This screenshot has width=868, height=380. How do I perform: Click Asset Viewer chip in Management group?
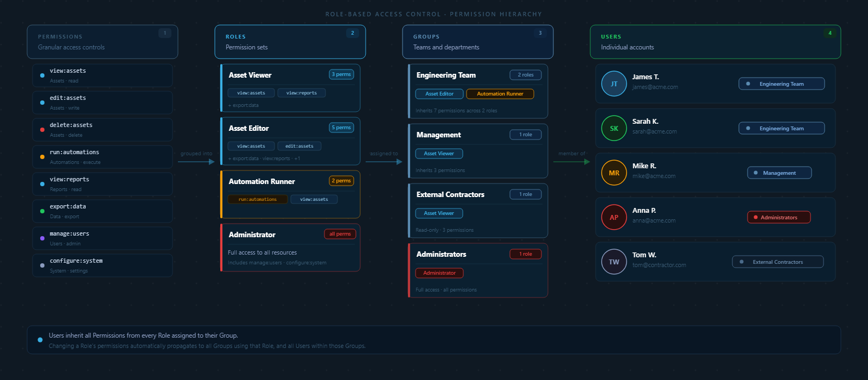pos(439,154)
